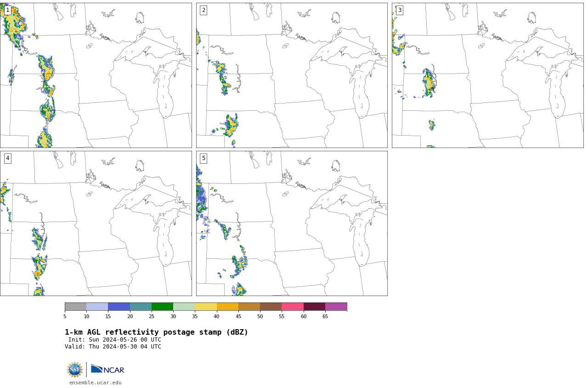The image size is (588, 388).
Task: Click the pale green 30-35 dBZ swatch
Action: pos(184,307)
